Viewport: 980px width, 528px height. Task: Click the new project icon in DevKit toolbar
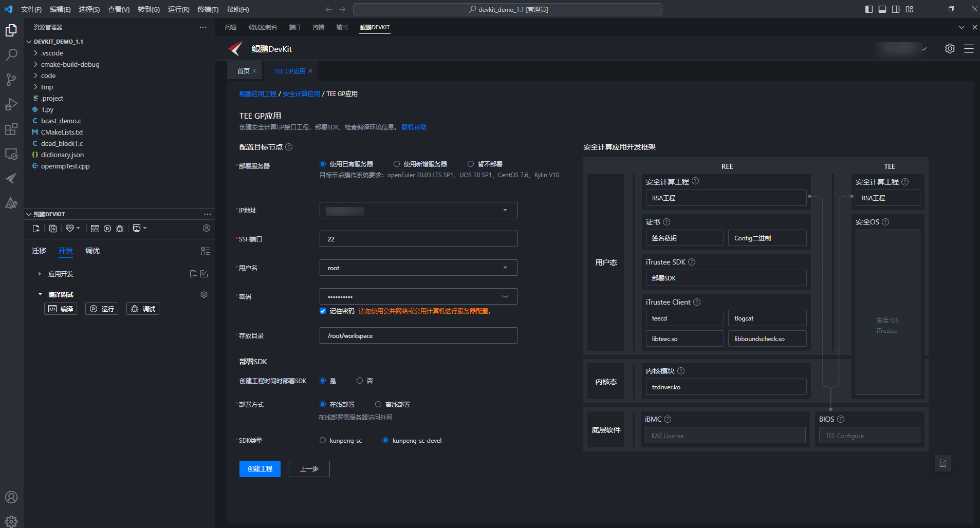click(x=36, y=229)
